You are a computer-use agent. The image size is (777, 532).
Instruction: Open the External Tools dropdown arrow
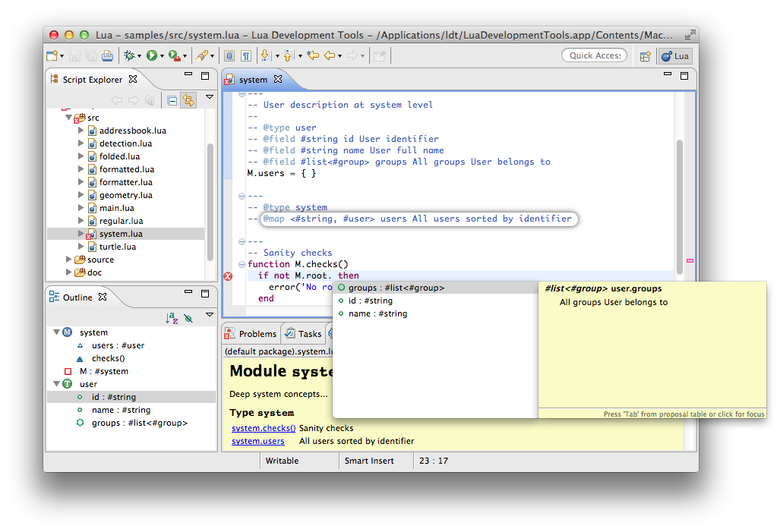click(x=185, y=56)
